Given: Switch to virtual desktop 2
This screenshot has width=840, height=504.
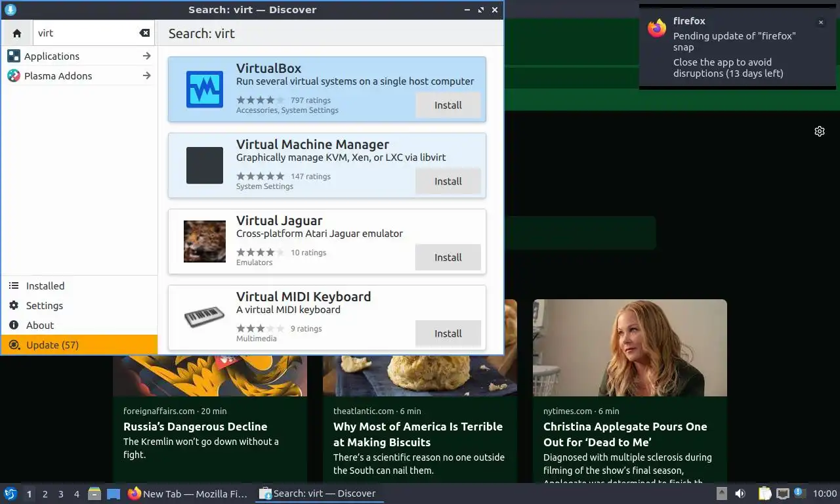Looking at the screenshot, I should (45, 494).
